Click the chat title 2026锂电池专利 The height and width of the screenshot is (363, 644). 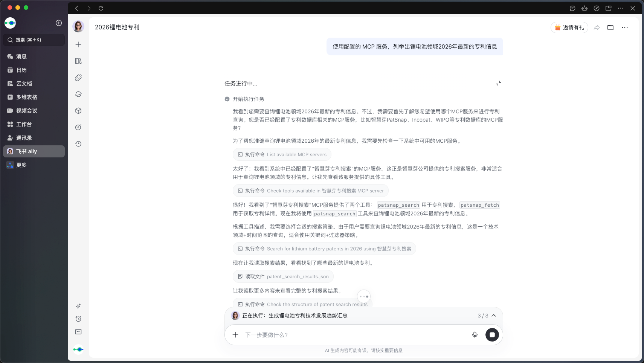coord(117,27)
